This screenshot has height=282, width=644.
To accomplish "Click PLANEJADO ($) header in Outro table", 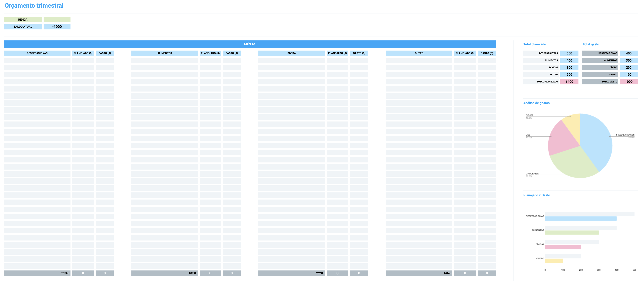I will 465,53.
